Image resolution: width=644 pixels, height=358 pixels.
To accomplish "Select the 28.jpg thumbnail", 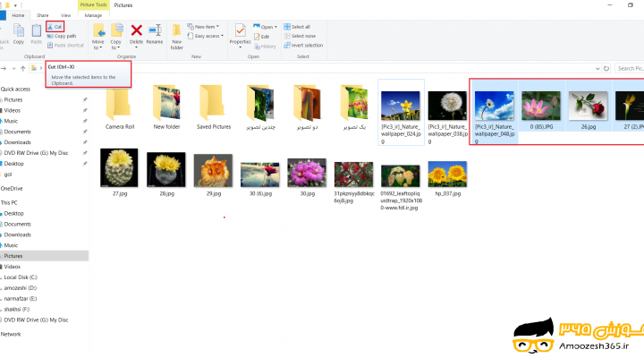I will [166, 169].
